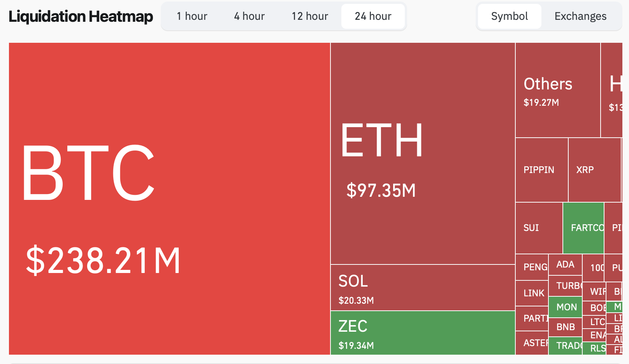This screenshot has height=364, width=629.
Task: Click the green MON tile
Action: [565, 307]
